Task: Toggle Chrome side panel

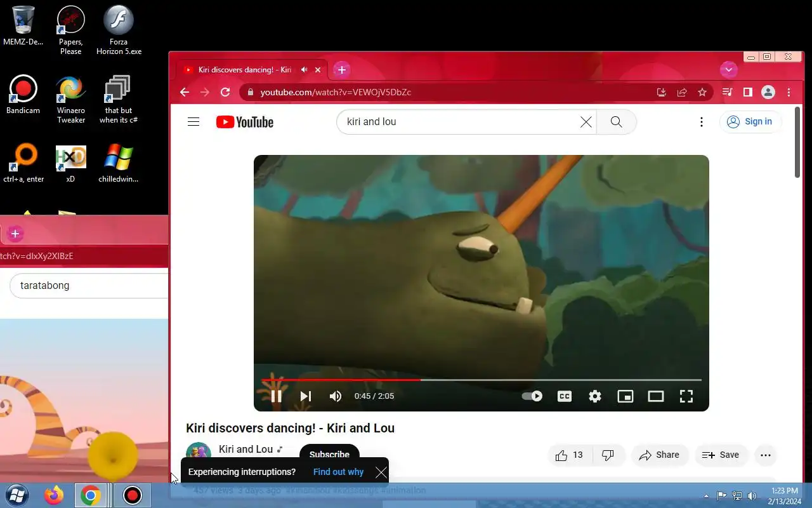Action: (x=748, y=92)
